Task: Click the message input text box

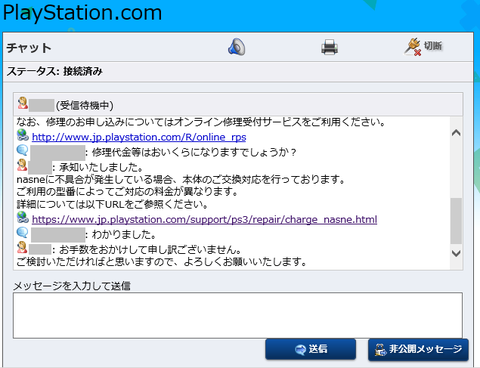Action: [x=238, y=315]
